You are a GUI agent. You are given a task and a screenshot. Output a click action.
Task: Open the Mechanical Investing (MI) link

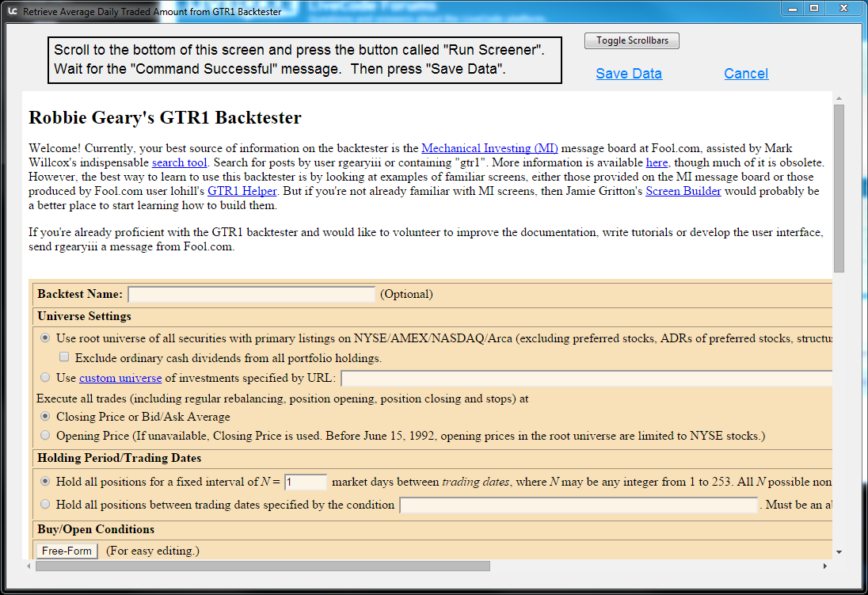pos(489,148)
